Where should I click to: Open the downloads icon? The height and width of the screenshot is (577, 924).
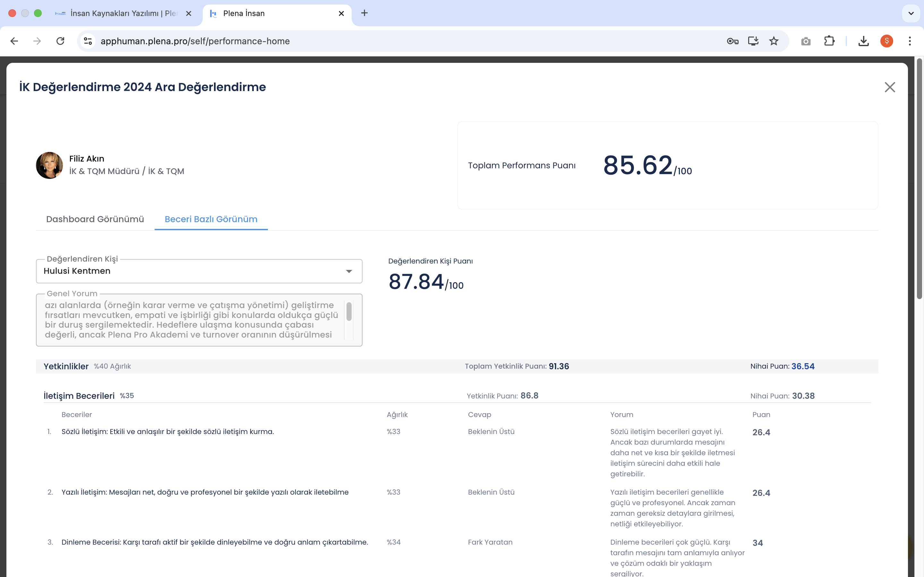tap(863, 41)
